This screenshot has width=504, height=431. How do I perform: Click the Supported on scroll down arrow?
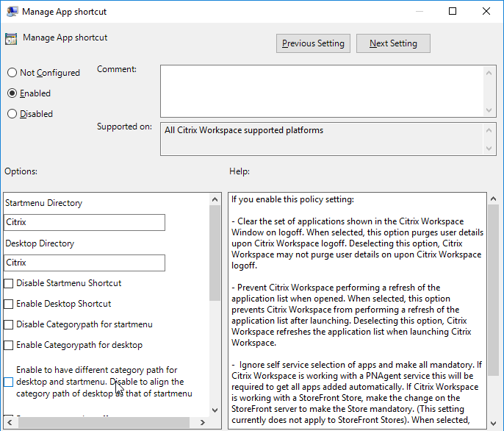coord(489,149)
